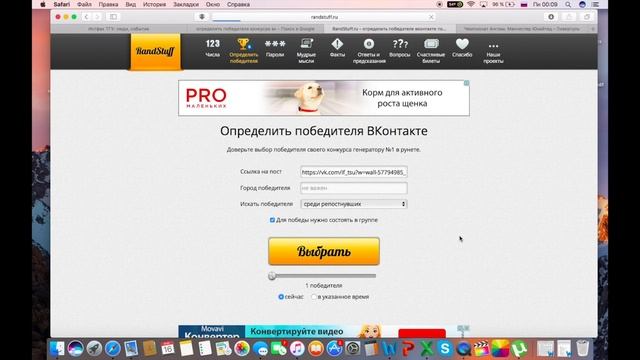Image resolution: width=640 pixels, height=360 pixels.
Task: Open App Store in the Dock
Action: (334, 349)
